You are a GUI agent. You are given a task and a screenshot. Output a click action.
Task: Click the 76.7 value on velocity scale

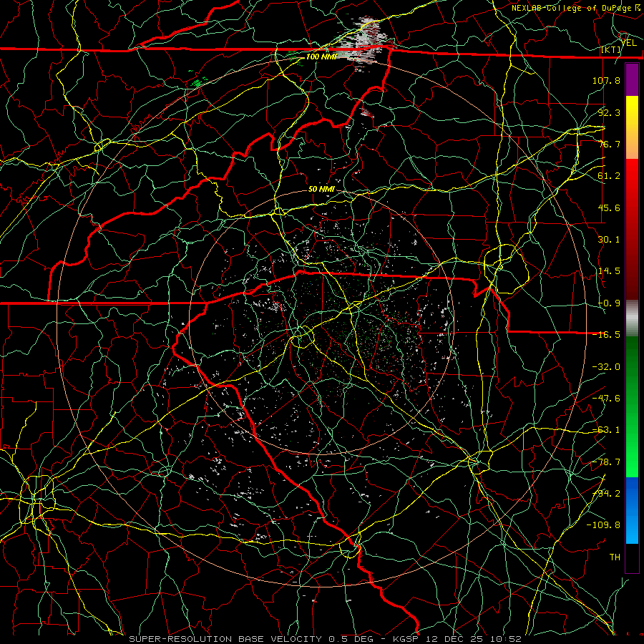pos(609,144)
